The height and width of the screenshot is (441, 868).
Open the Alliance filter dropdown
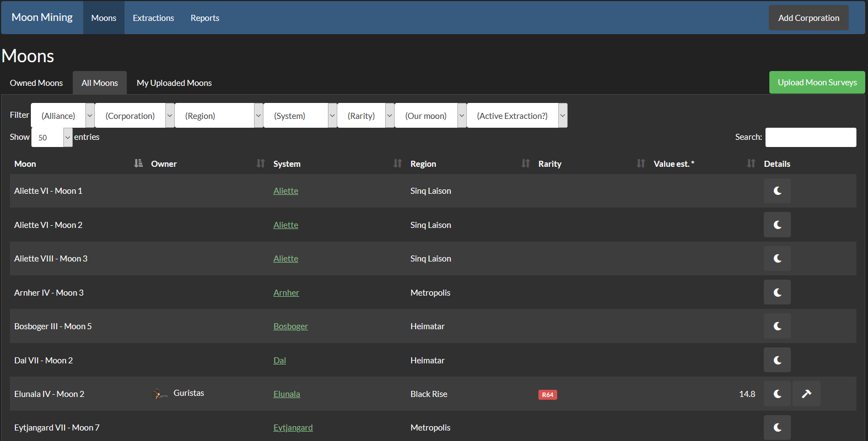point(63,116)
